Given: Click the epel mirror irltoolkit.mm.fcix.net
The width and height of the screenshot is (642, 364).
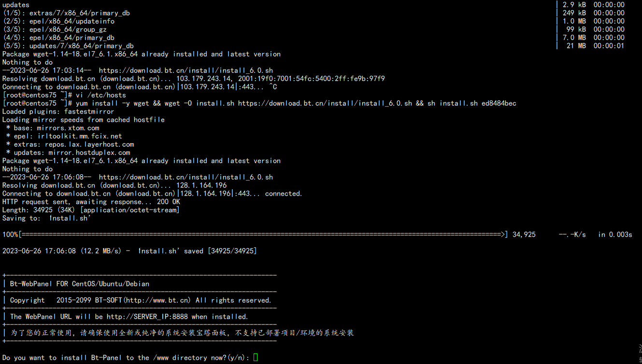Looking at the screenshot, I should tap(80, 136).
